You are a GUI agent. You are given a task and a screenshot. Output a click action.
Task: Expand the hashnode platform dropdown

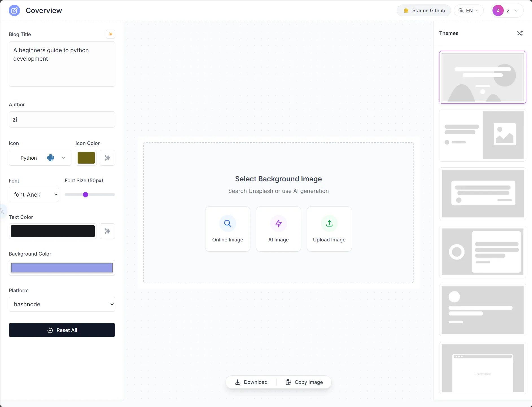[x=62, y=304]
